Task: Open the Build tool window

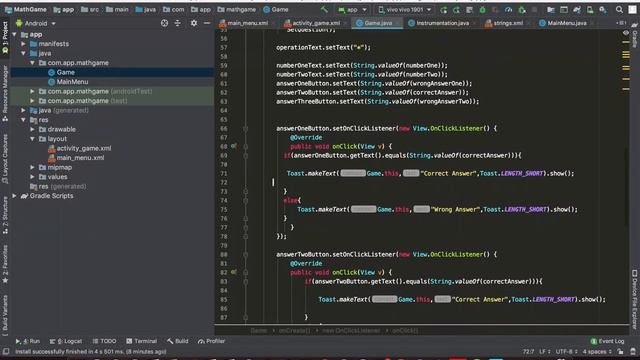Action: pos(178,341)
